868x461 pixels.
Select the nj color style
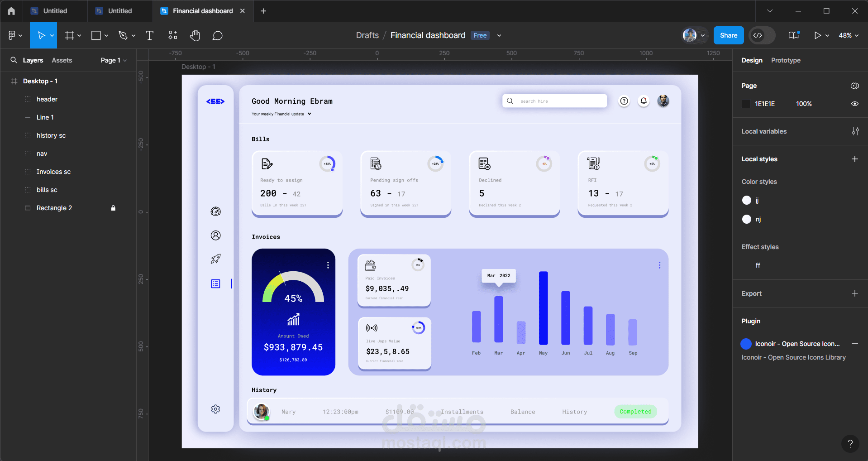(x=752, y=219)
